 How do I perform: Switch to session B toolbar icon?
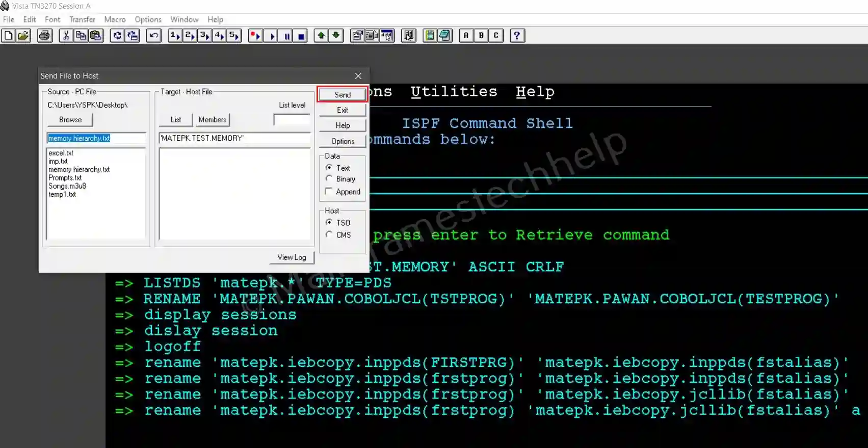tap(481, 36)
